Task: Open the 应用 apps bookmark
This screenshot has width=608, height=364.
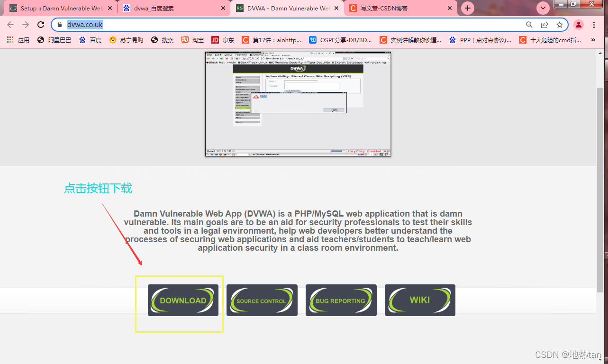Action: click(18, 40)
